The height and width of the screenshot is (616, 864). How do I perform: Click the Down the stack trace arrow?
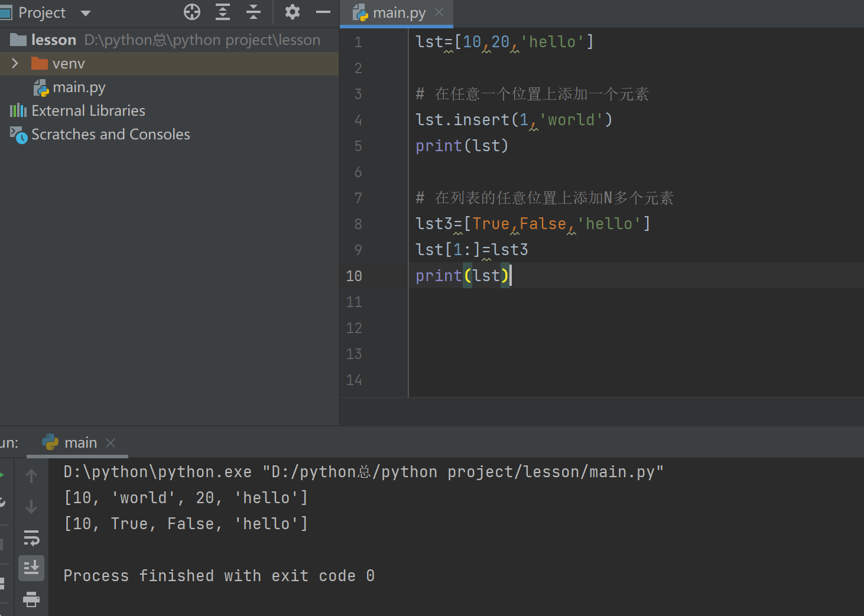pos(31,507)
